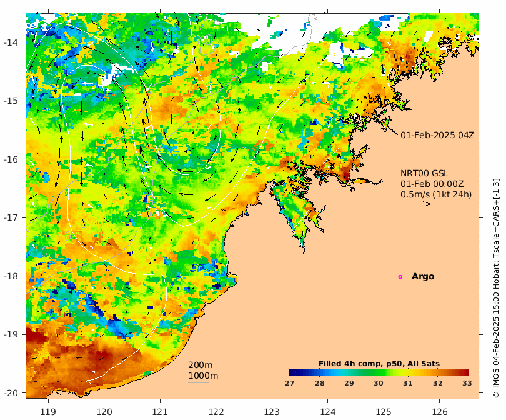Screen dimensions: 506x420
Task: Click the colorbar value '28'
Action: [319, 383]
